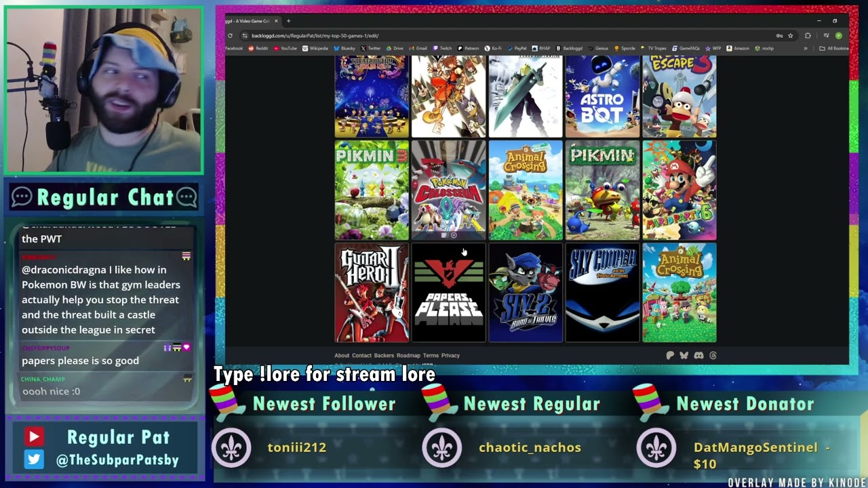Open the Backloggd bookmark in the bookmarks bar

point(569,48)
